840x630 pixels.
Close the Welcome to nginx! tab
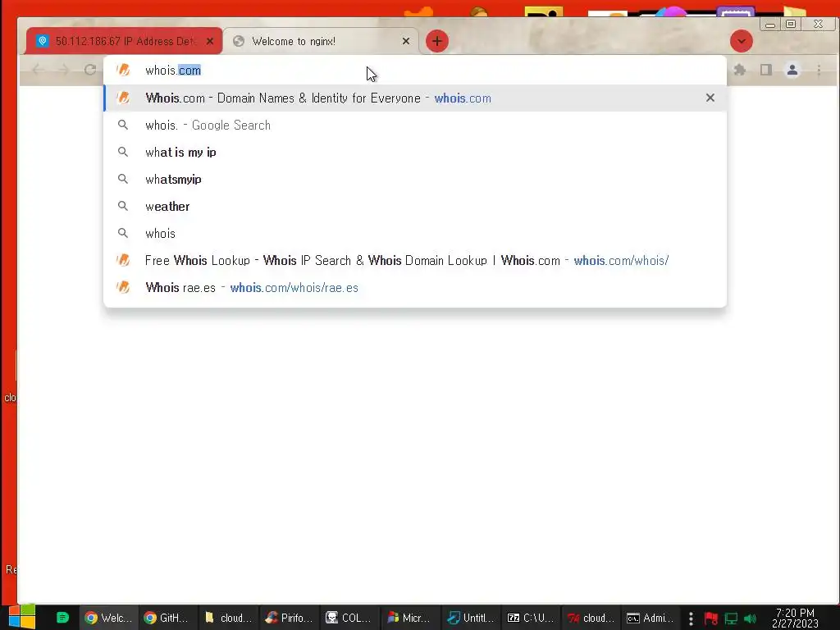tap(406, 41)
